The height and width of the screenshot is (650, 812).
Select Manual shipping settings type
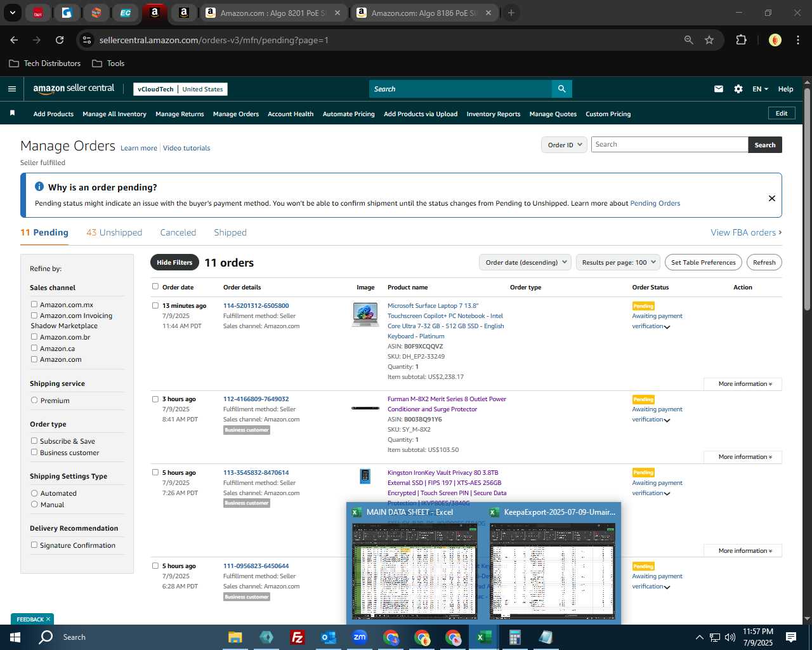(x=34, y=505)
